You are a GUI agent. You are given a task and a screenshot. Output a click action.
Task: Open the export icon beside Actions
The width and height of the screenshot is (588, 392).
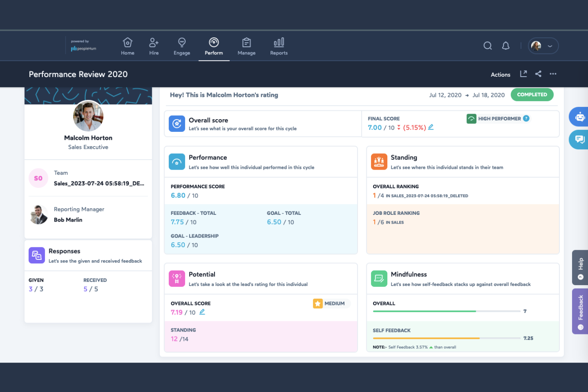[x=523, y=73]
